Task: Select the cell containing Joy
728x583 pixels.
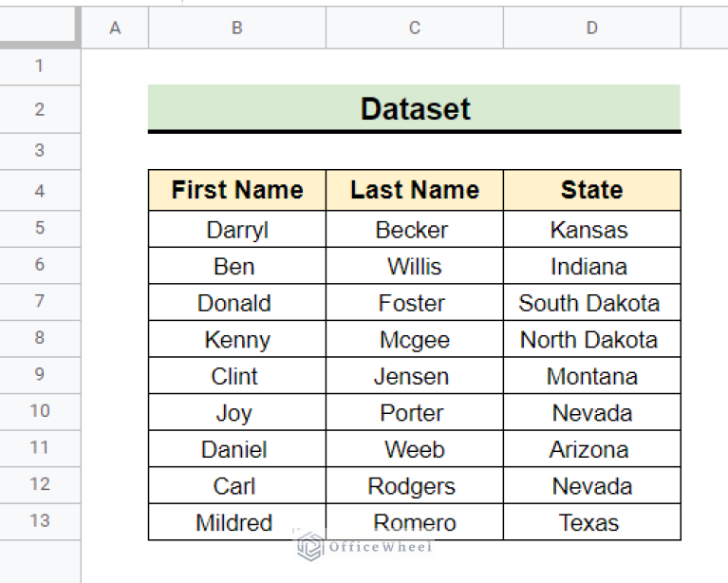Action: [237, 413]
